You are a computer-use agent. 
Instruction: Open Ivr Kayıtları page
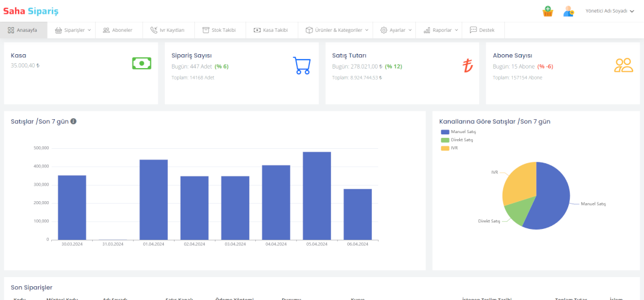point(169,30)
